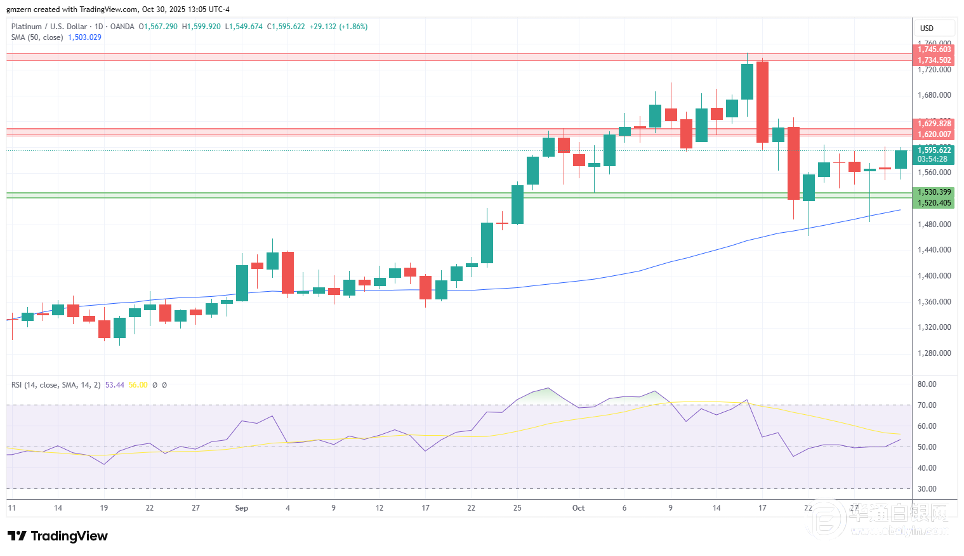Click the 'Oct' label on the time axis
This screenshot has height=556, width=964.
point(577,508)
